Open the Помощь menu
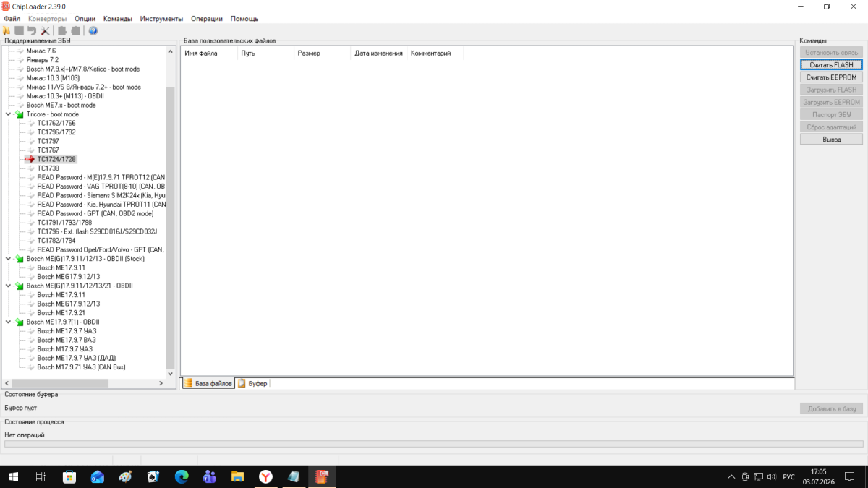Viewport: 868px width, 488px height. pyautogui.click(x=244, y=19)
